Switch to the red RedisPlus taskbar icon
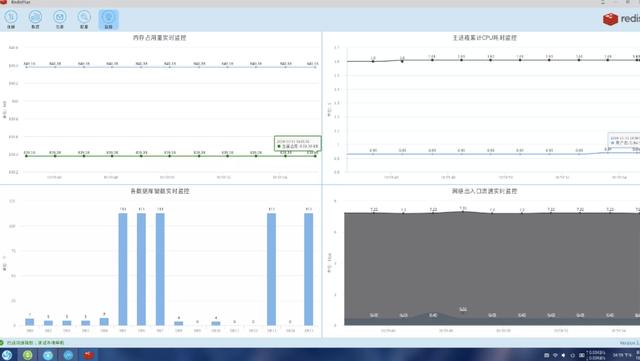Image resolution: width=640 pixels, height=361 pixels. click(89, 355)
